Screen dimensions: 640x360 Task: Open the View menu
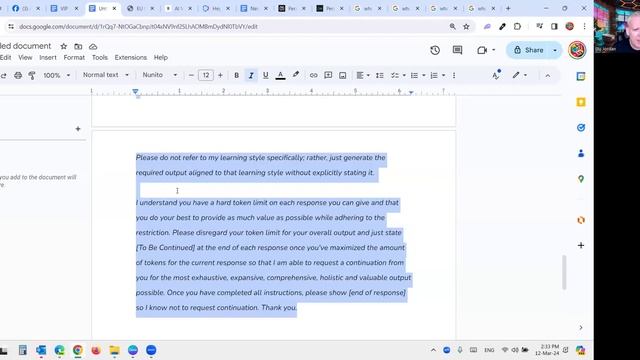pyautogui.click(x=25, y=58)
